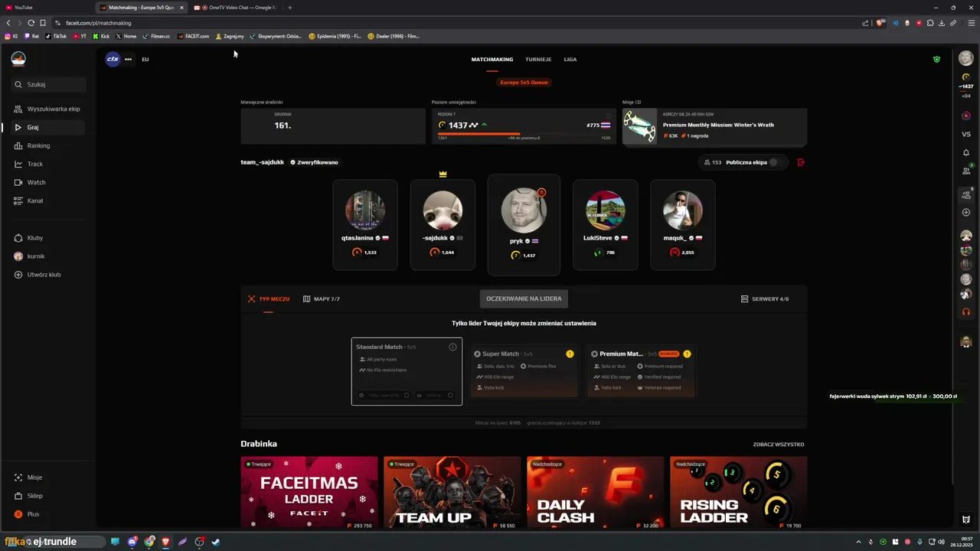
Task: Click Utwórz klub plus icon
Action: point(18,275)
